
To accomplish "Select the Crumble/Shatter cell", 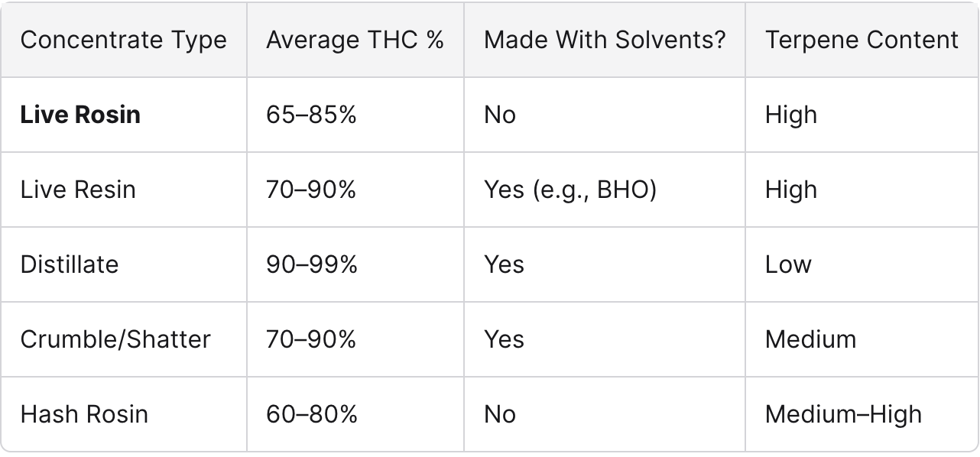I will click(x=115, y=339).
